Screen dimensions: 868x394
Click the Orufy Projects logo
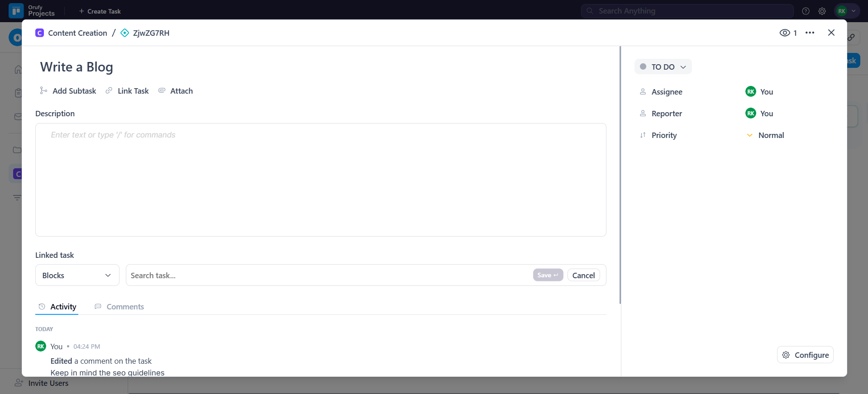(x=16, y=11)
